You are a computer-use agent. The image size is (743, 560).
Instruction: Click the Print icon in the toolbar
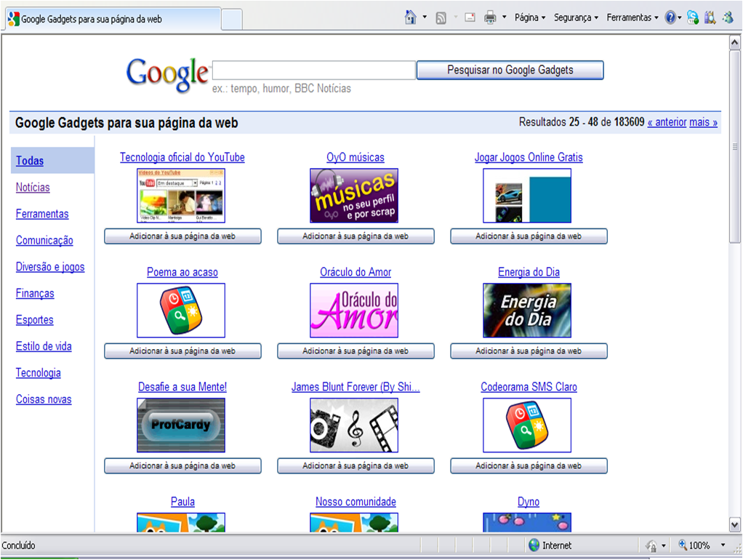click(490, 18)
